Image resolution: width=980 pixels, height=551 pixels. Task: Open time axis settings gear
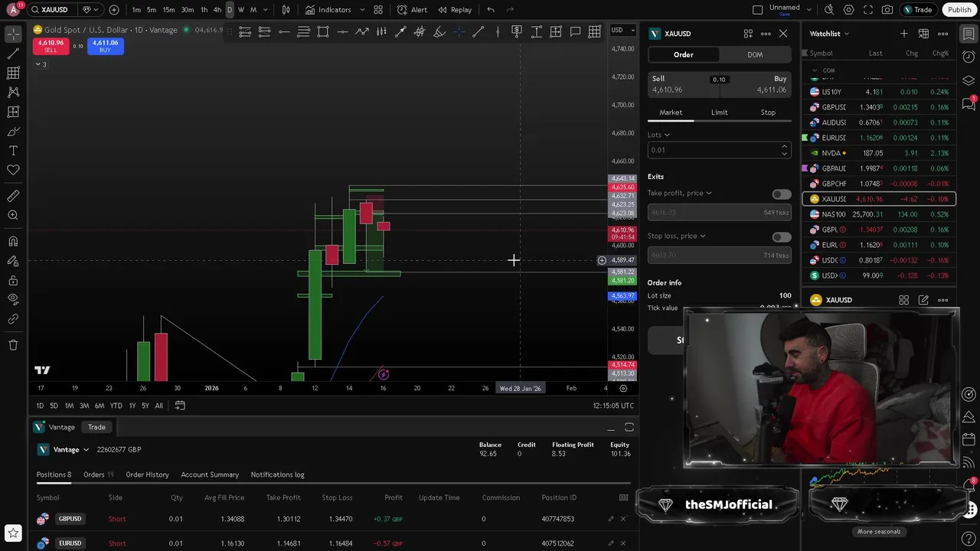coord(623,388)
